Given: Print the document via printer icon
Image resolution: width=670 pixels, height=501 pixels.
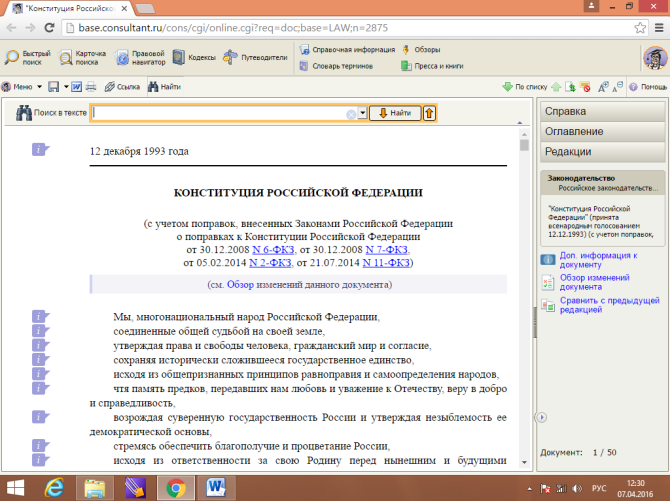Looking at the screenshot, I should click(91, 87).
